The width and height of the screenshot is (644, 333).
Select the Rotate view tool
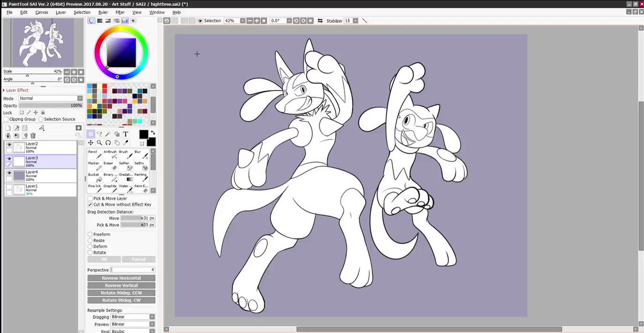pyautogui.click(x=108, y=143)
